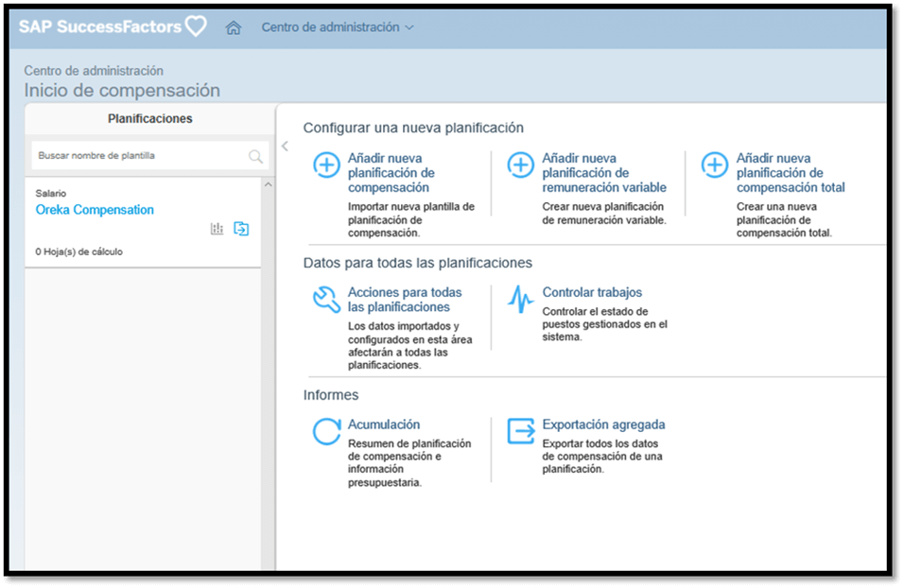The width and height of the screenshot is (904, 588).
Task: Click the circular Acumulación icon
Action: click(x=326, y=432)
